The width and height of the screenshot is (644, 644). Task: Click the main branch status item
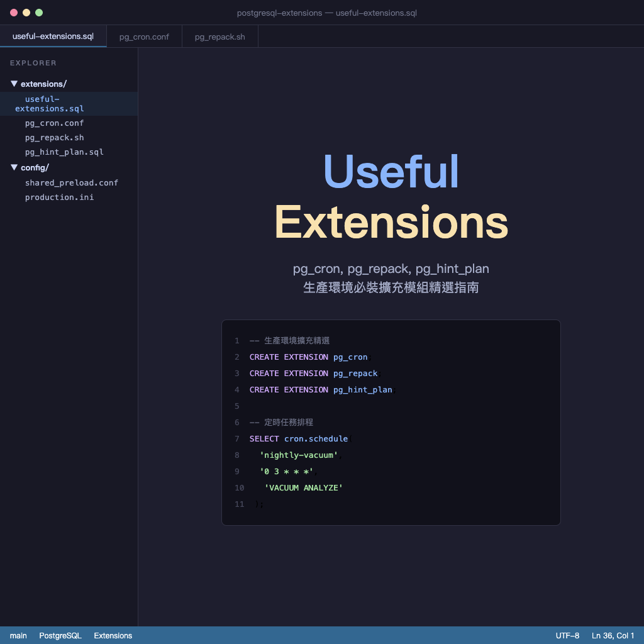(18, 635)
